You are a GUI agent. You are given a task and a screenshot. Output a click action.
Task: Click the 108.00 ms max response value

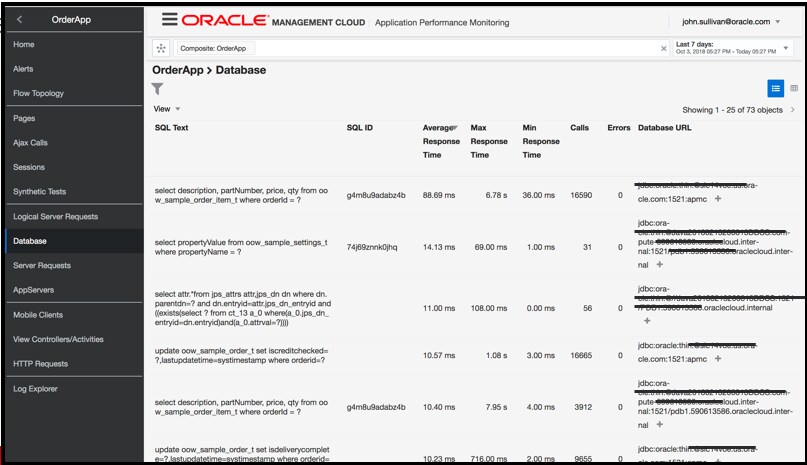coord(489,308)
